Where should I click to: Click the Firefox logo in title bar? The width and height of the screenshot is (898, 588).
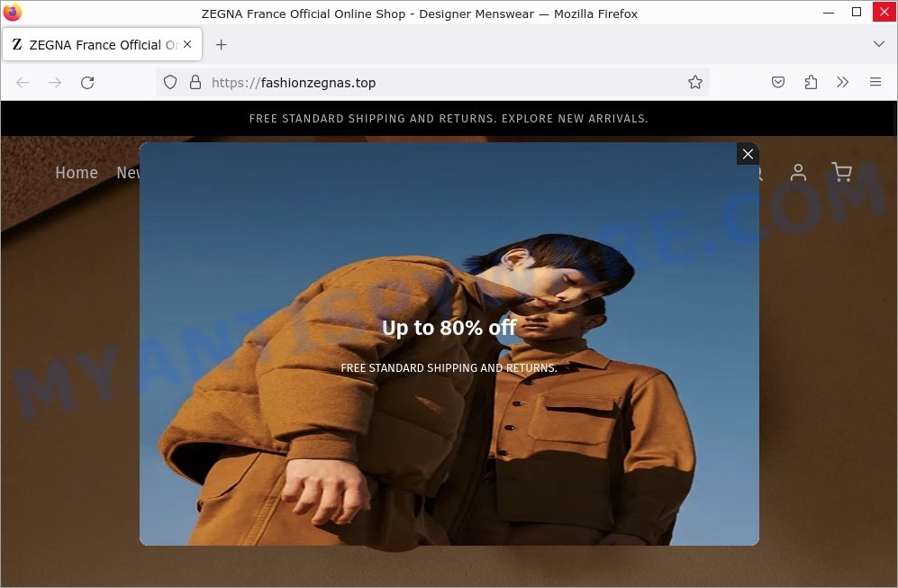[12, 12]
